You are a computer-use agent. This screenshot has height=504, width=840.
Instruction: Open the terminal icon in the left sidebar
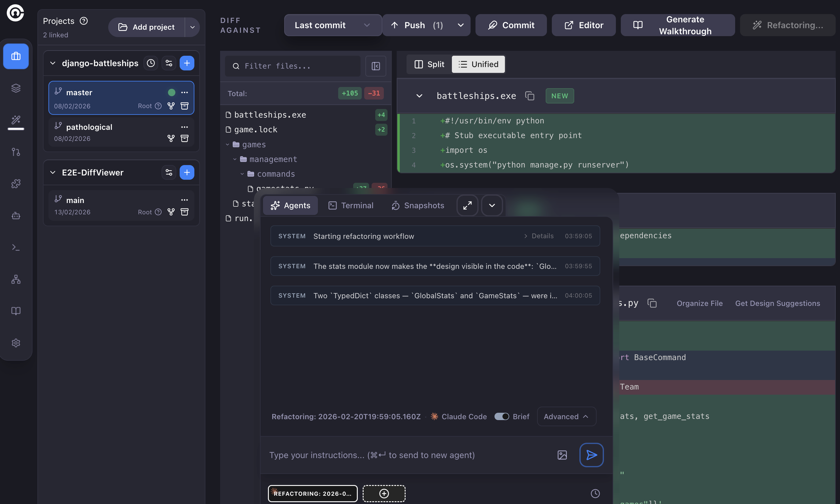click(x=16, y=247)
